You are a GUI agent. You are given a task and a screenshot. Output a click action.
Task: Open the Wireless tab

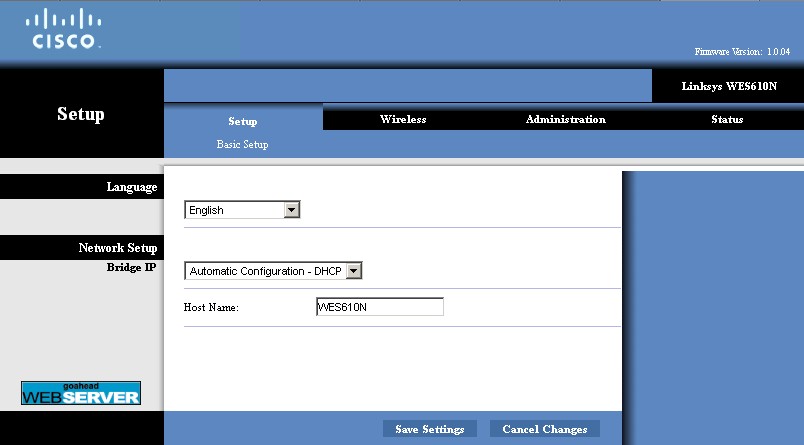[403, 119]
